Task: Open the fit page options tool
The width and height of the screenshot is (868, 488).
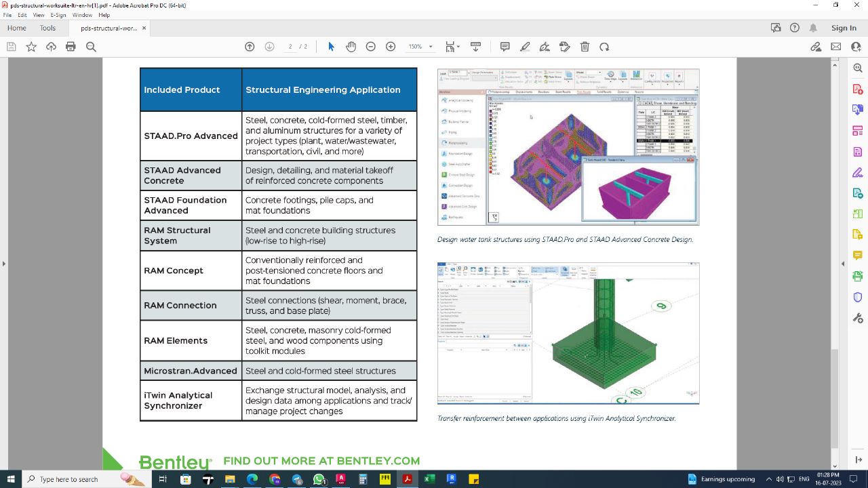Action: [452, 47]
